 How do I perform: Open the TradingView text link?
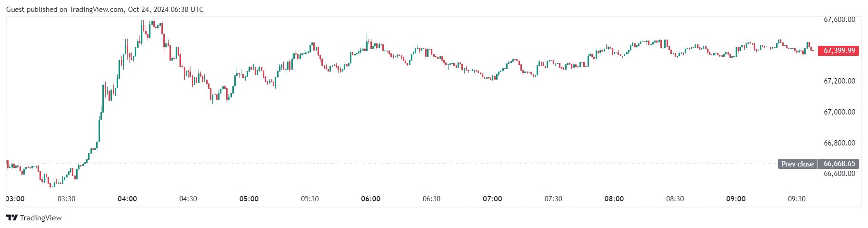(x=41, y=218)
